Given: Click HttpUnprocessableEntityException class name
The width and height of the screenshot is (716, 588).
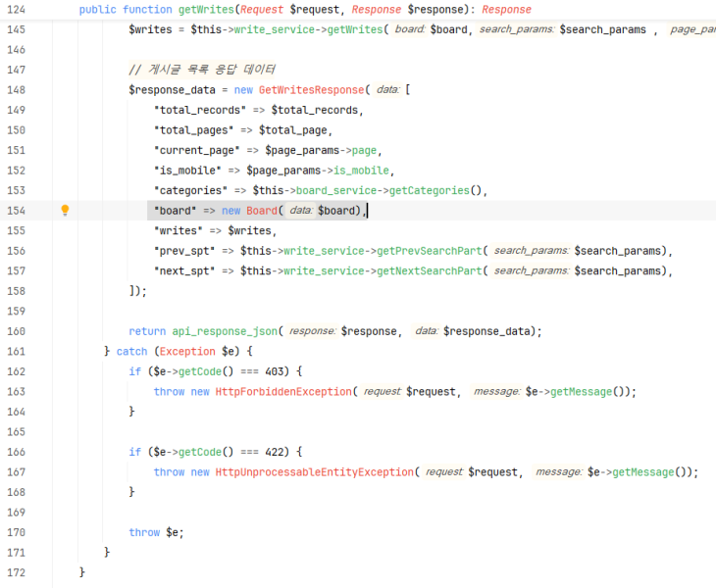Looking at the screenshot, I should (314, 472).
